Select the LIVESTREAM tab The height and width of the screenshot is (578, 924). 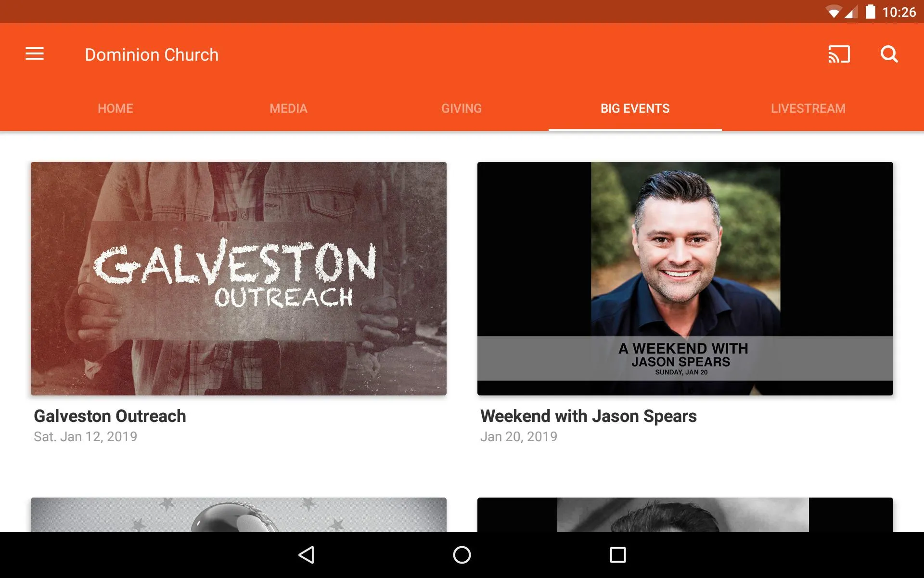[x=807, y=108]
